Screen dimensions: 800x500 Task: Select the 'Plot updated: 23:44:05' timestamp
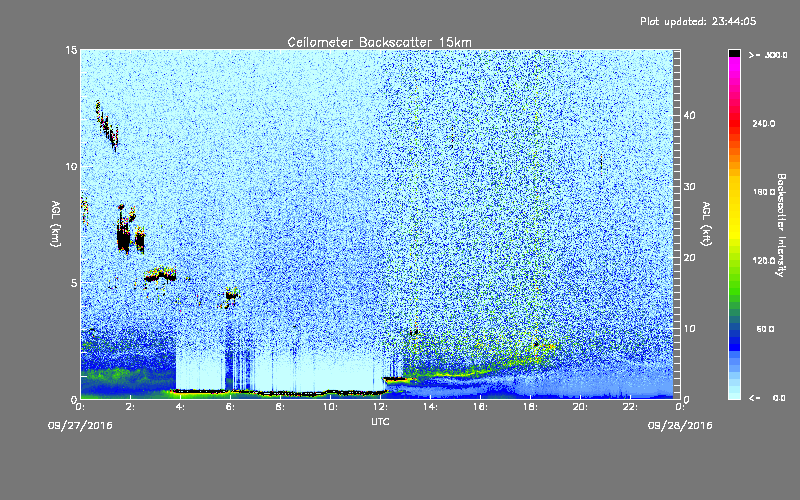698,21
